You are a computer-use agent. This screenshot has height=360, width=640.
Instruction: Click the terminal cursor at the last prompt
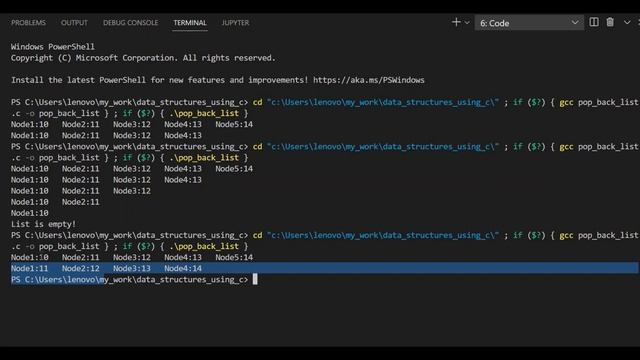[x=255, y=280]
